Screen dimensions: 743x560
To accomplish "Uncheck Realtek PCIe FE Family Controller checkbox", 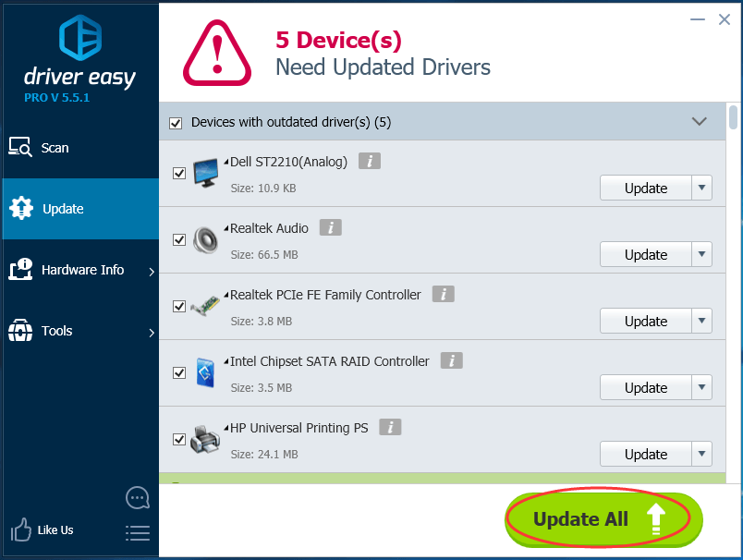I will (179, 306).
